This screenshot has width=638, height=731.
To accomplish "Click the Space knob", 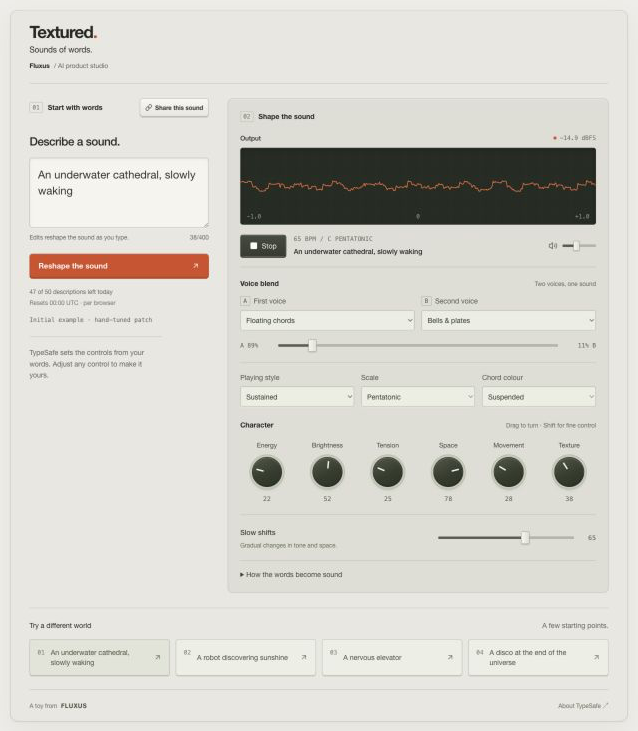I will [448, 472].
